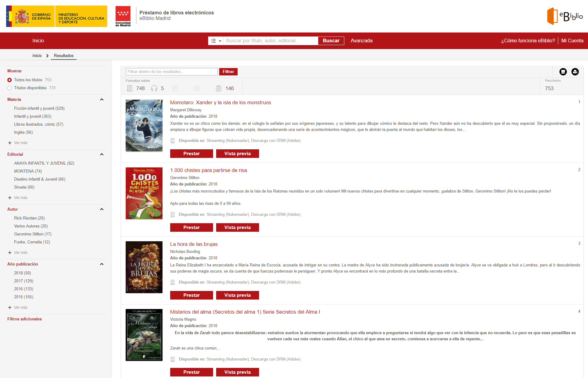The width and height of the screenshot is (588, 378).
Task: Select the ebook format icon showing 748
Action: pyautogui.click(x=130, y=88)
